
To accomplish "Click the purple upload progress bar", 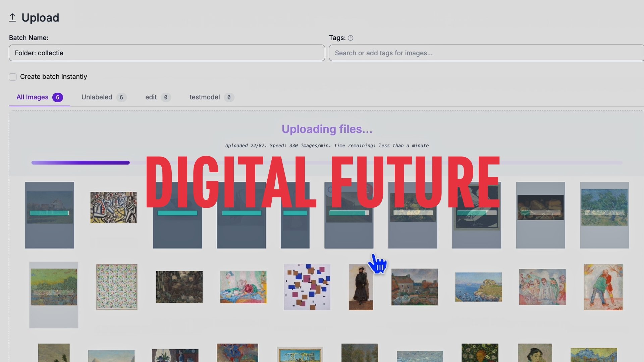I will point(80,163).
